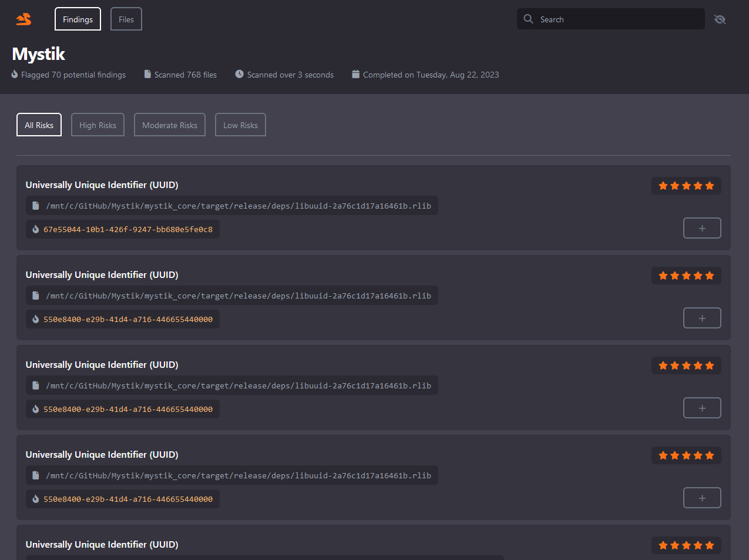Switch to the Findings tab
This screenshot has width=749, height=560.
78,19
